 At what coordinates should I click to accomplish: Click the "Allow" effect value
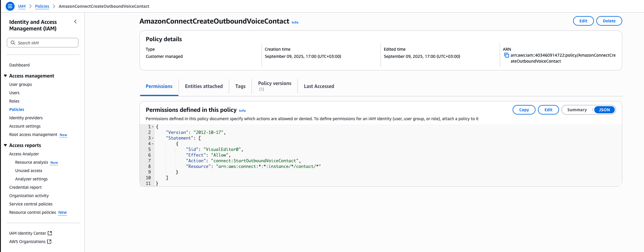pyautogui.click(x=220, y=155)
